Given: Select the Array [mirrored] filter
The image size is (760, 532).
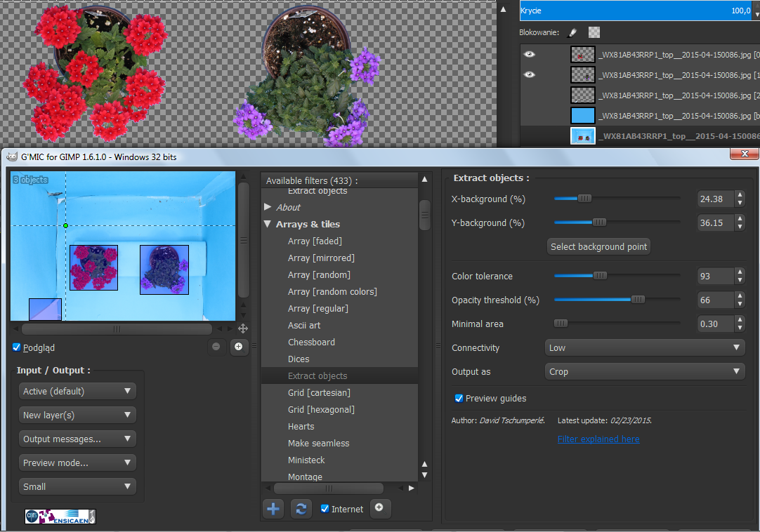Looking at the screenshot, I should [x=321, y=258].
